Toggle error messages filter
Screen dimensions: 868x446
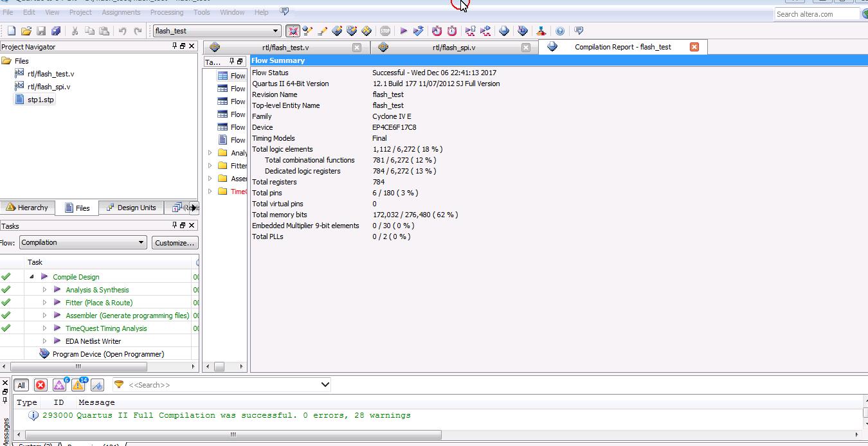pyautogui.click(x=41, y=385)
